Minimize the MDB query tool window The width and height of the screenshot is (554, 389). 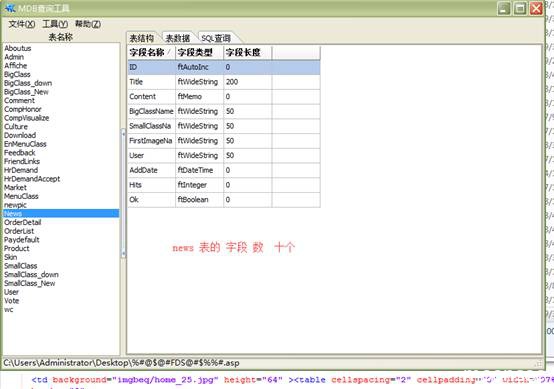[504, 8]
